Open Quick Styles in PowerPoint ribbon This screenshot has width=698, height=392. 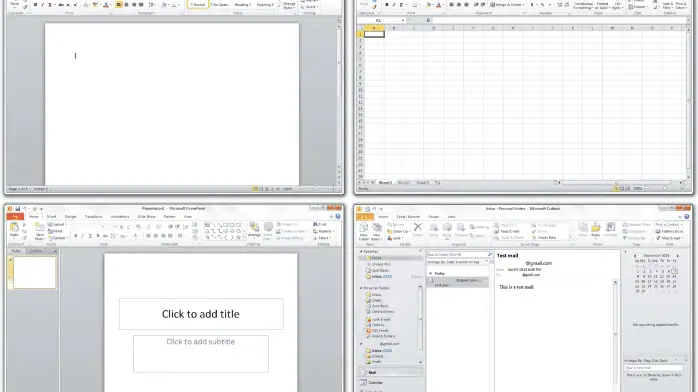click(x=268, y=230)
